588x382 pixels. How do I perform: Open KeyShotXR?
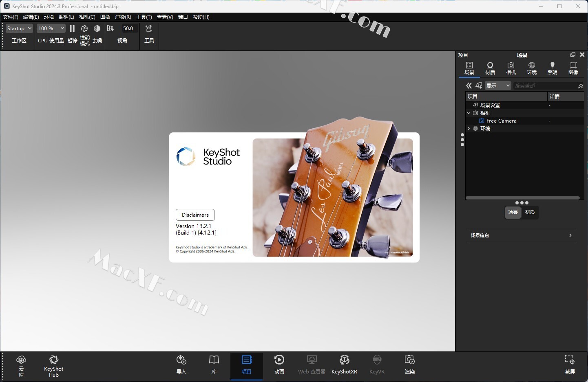[x=345, y=365]
